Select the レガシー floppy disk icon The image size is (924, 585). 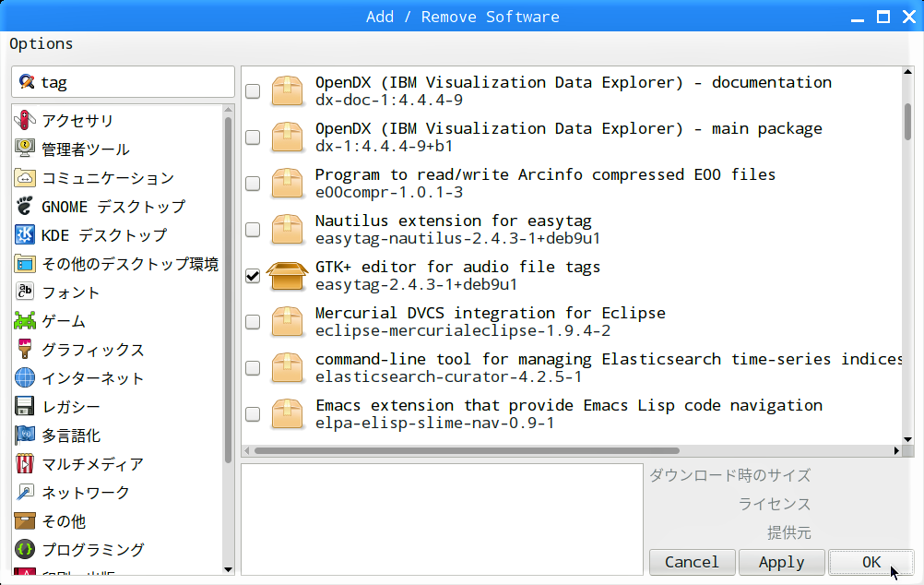[25, 406]
